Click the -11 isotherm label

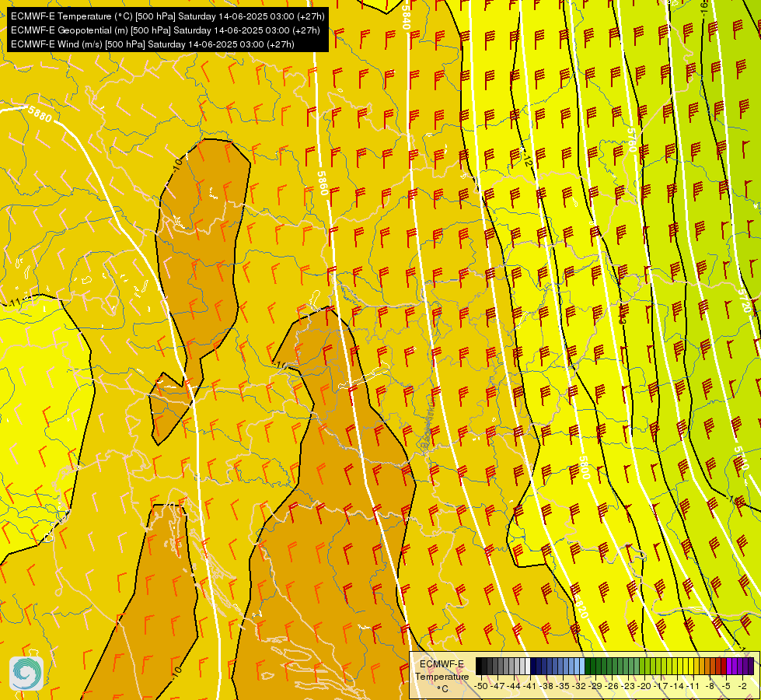coord(13,303)
